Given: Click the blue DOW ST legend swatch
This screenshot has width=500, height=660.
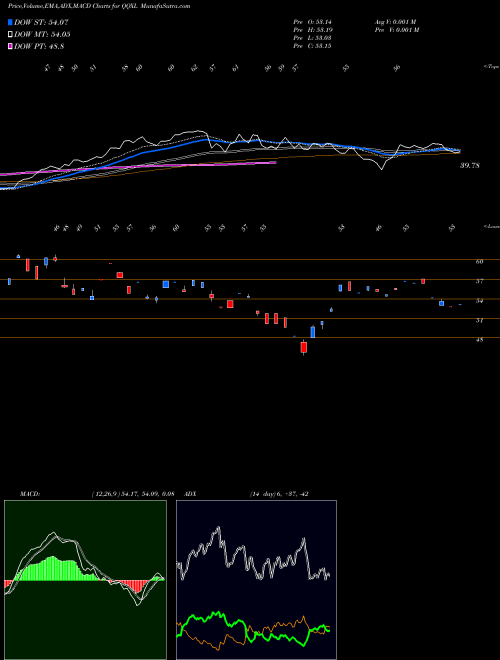Looking at the screenshot, I should (x=10, y=22).
